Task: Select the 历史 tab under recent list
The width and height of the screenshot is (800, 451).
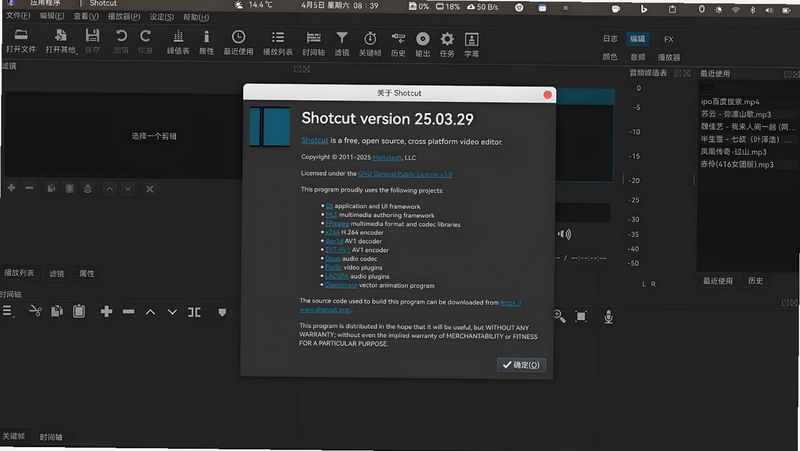Action: pyautogui.click(x=755, y=281)
